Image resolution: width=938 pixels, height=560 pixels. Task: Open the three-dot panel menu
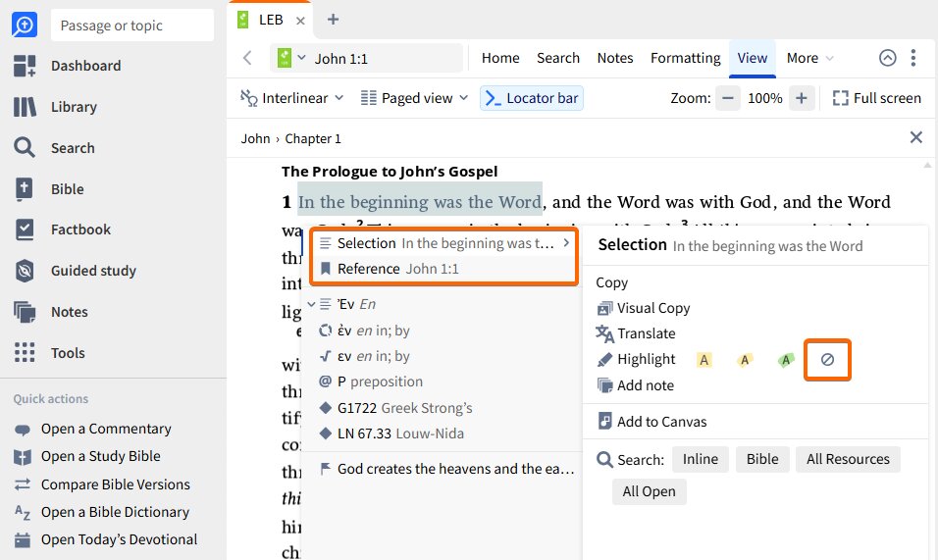(x=912, y=58)
